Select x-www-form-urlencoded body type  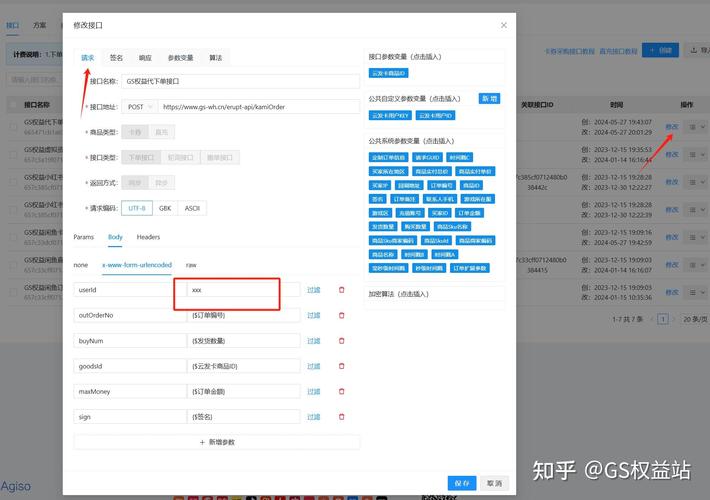coord(137,265)
